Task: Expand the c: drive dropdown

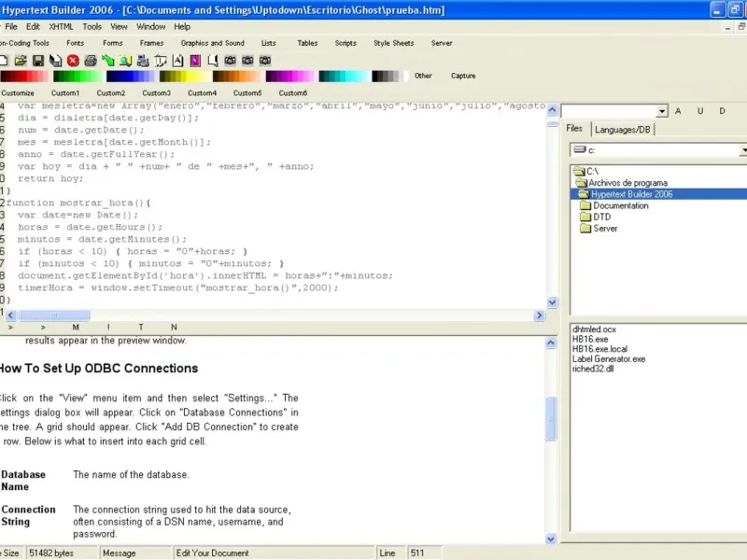Action: 742,149
